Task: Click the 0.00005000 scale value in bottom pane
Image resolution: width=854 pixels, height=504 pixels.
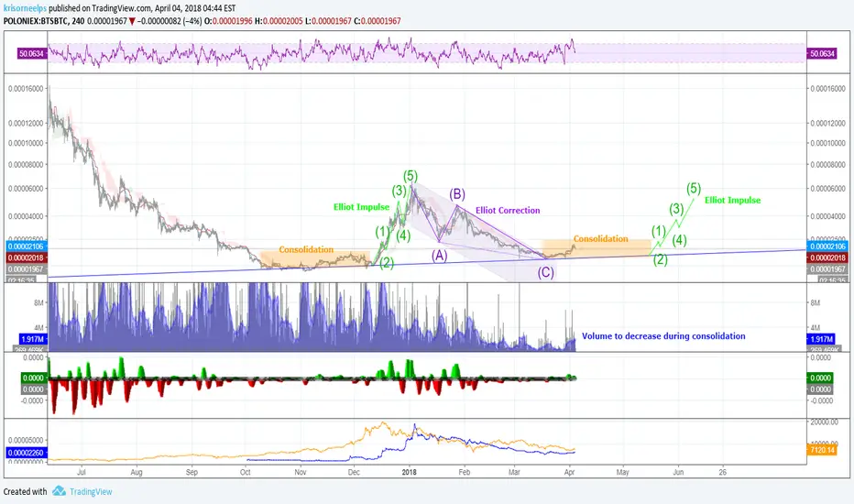Action: click(x=26, y=440)
